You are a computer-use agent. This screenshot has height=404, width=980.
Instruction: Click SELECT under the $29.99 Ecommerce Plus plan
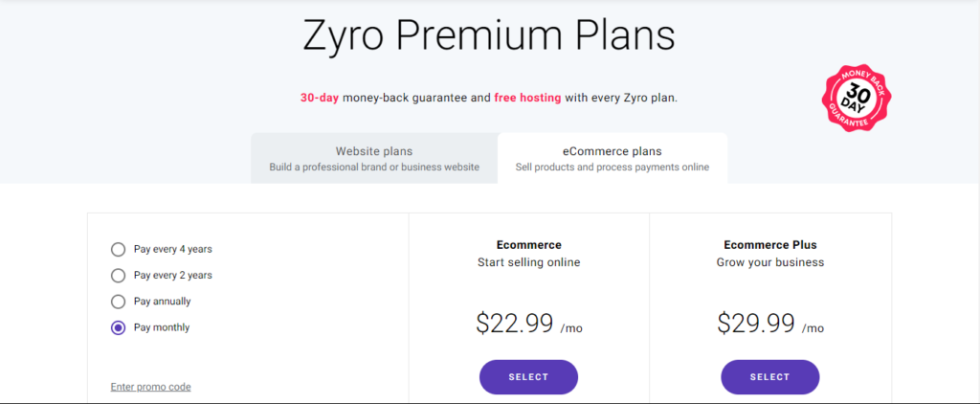(x=770, y=377)
